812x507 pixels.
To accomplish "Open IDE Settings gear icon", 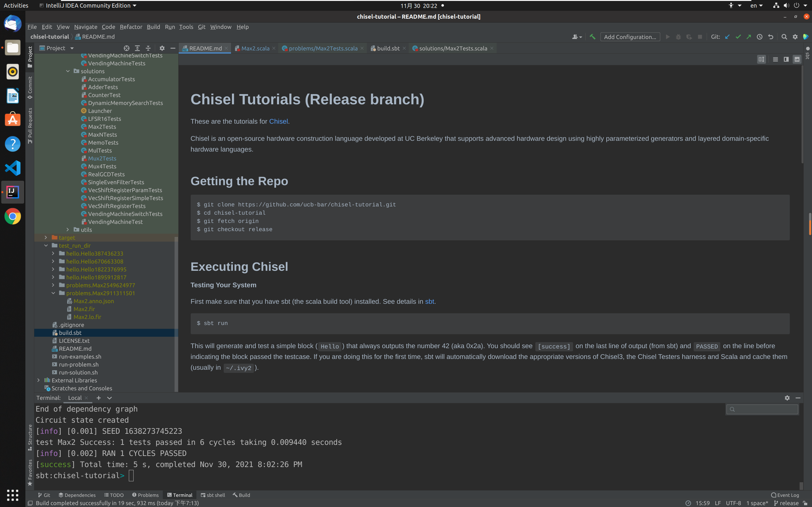I will point(795,37).
